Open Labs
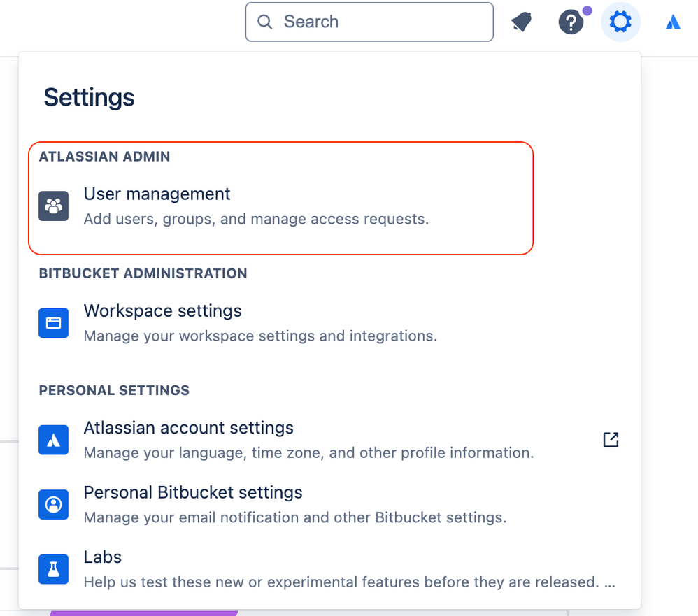The image size is (698, 616). click(102, 557)
